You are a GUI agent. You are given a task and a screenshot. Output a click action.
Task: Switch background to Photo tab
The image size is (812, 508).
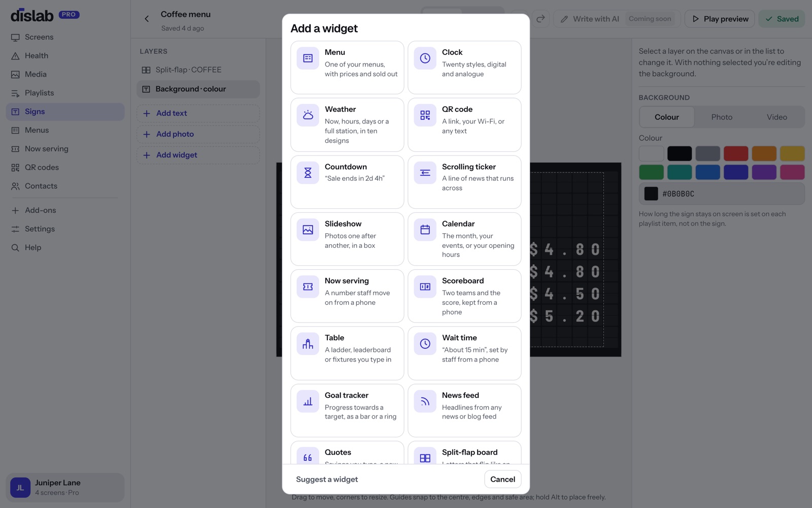pos(722,117)
